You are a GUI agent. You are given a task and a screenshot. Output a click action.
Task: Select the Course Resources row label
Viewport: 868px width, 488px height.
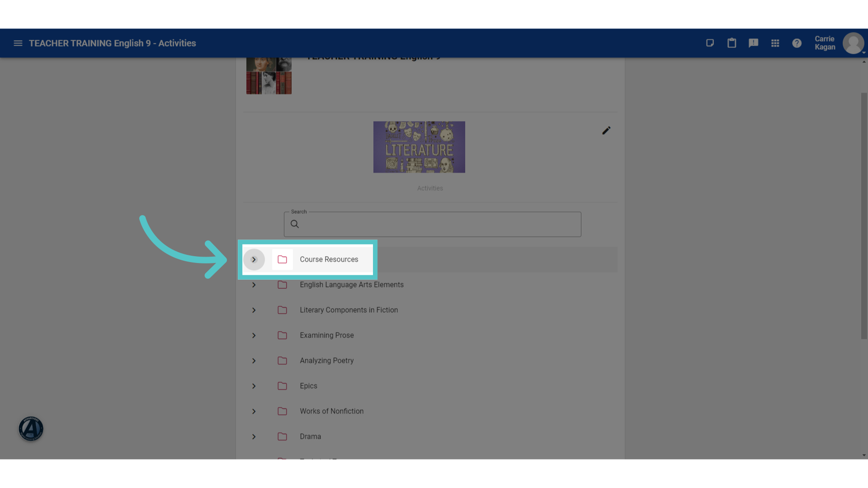[329, 259]
